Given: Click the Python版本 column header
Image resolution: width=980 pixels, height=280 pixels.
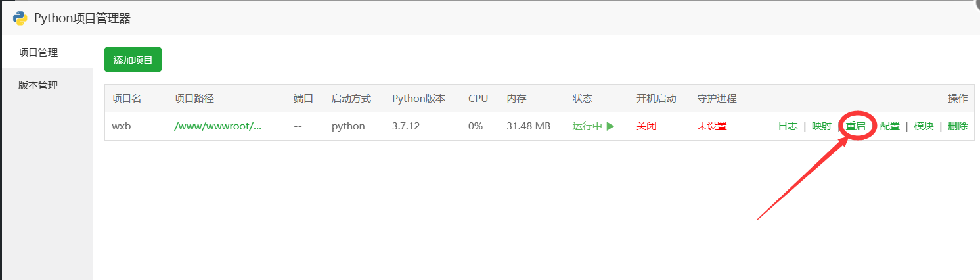Looking at the screenshot, I should click(x=418, y=99).
